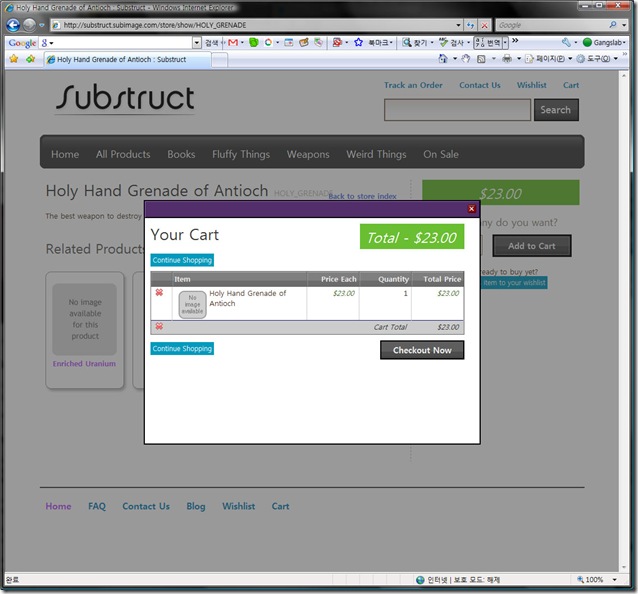This screenshot has height=594, width=638.
Task: Open the Home category in navigation bar
Action: pos(65,154)
